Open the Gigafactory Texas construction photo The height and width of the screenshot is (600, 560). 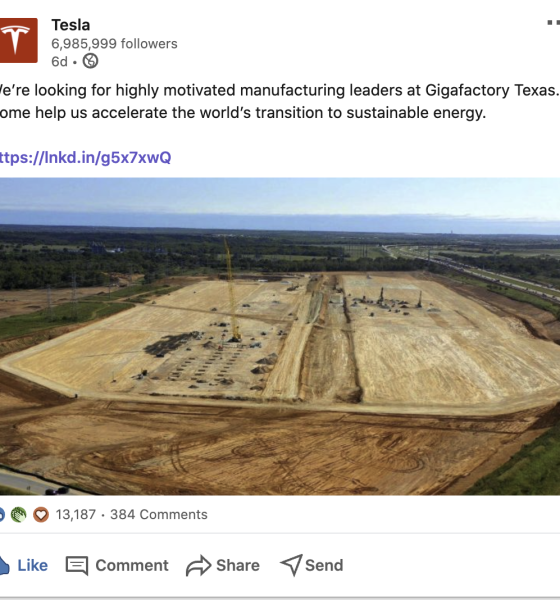click(280, 336)
